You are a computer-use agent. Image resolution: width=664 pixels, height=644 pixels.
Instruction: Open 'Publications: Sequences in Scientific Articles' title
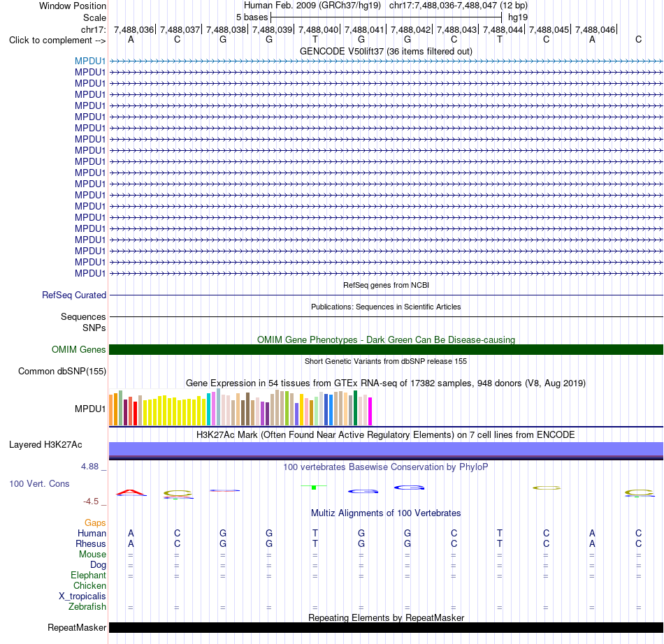[x=386, y=307]
